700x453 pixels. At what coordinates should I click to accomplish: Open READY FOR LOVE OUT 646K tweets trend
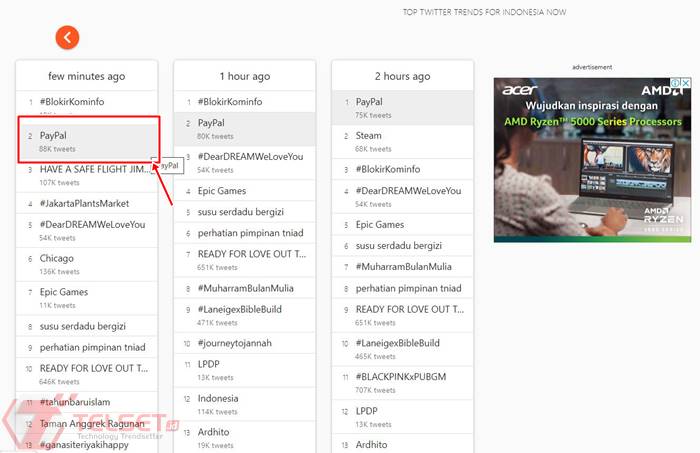pyautogui.click(x=87, y=374)
